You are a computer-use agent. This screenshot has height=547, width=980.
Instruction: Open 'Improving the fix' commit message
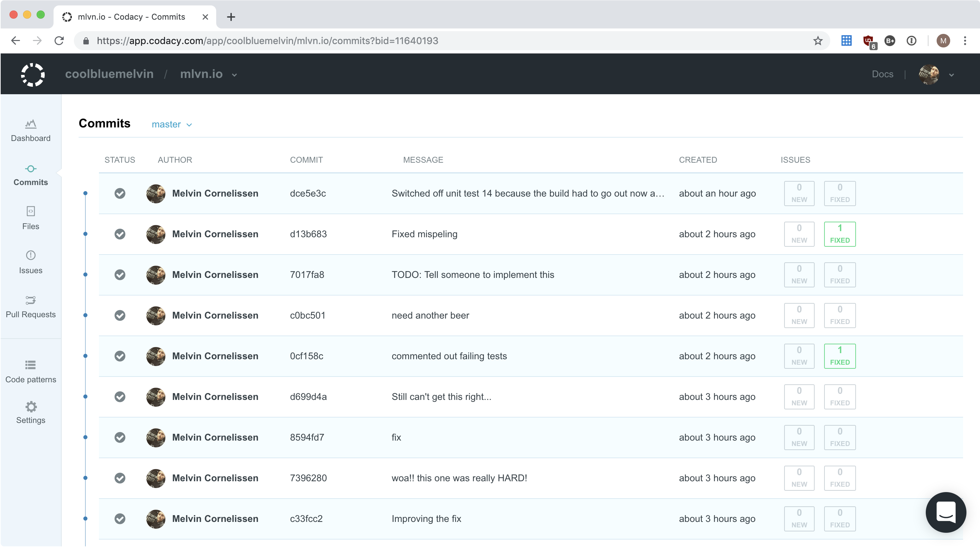[426, 519]
